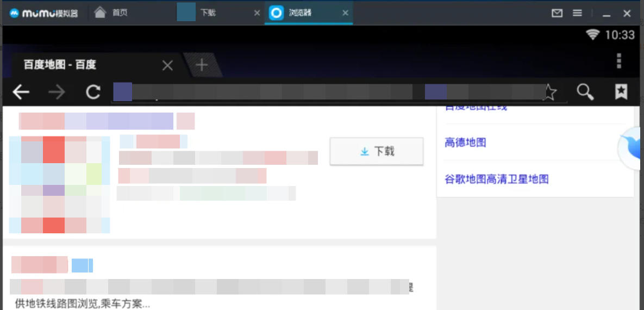
Task: Focus the browser URL address bar
Action: click(326, 92)
